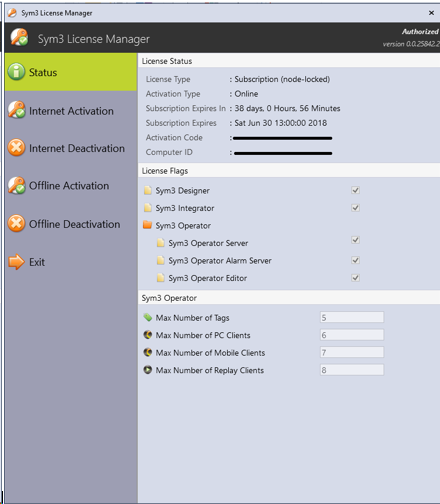Viewport: 440px width, 504px height.
Task: Click the Sym3 Operator Server folder icon
Action: click(x=160, y=243)
